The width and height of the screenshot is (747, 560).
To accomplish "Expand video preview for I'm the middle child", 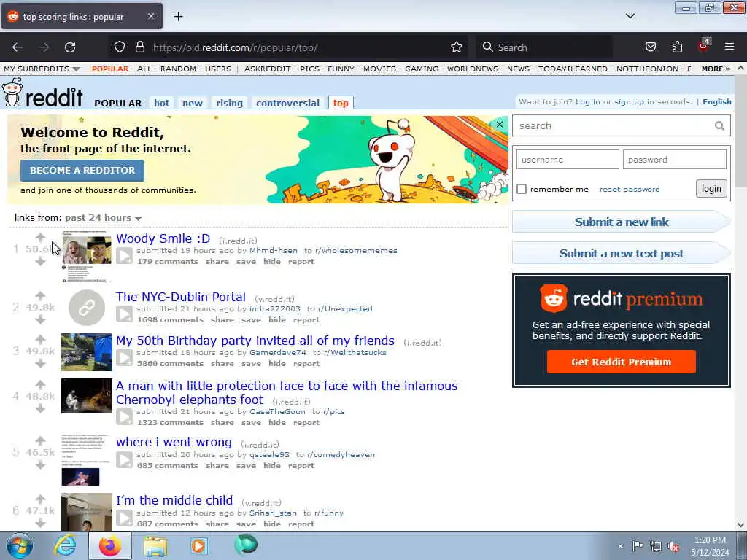I will [x=124, y=518].
